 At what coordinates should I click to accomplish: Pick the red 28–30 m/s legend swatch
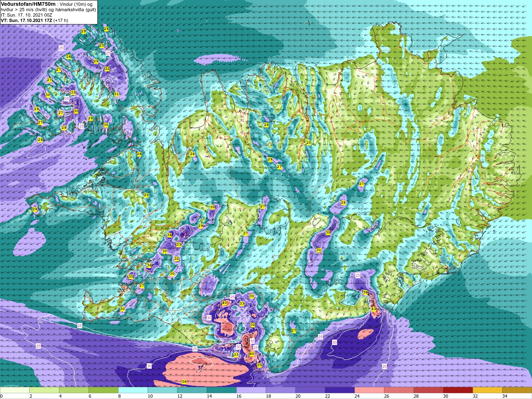[428, 390]
